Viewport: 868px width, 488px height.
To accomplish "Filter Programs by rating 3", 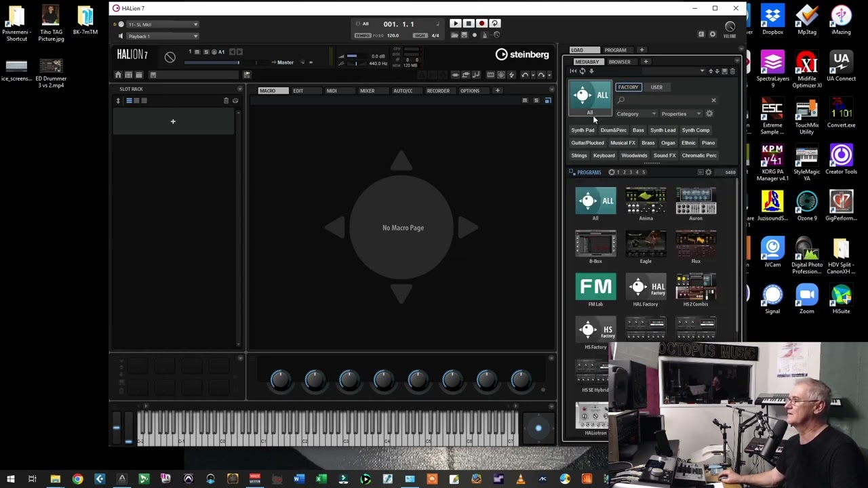I will [631, 172].
